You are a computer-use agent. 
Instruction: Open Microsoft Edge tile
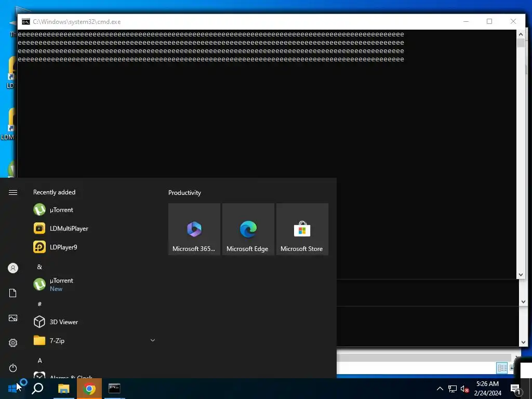[x=248, y=229]
